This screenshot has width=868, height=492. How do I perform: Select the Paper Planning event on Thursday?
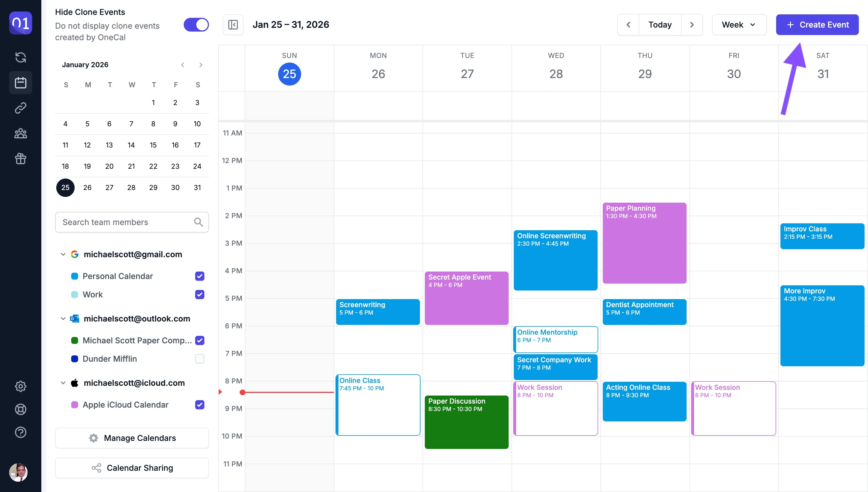pyautogui.click(x=644, y=243)
